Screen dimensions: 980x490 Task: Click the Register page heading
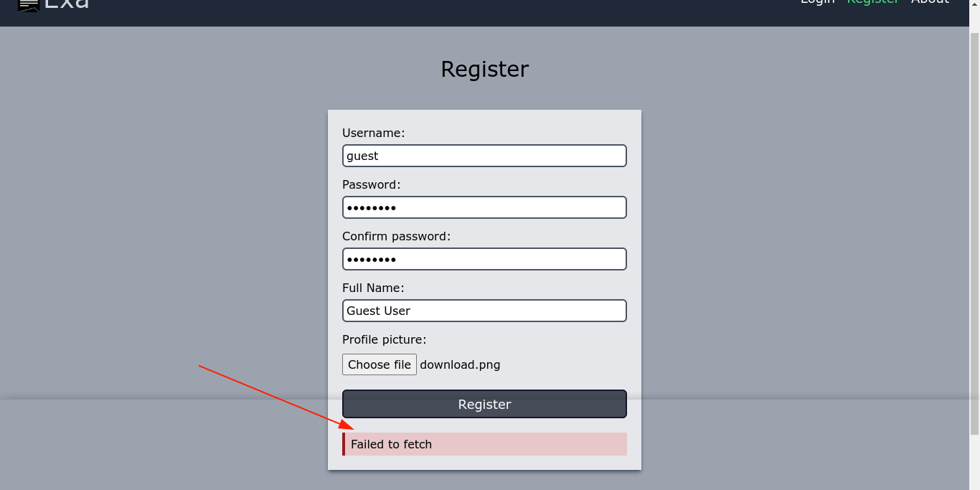(484, 69)
